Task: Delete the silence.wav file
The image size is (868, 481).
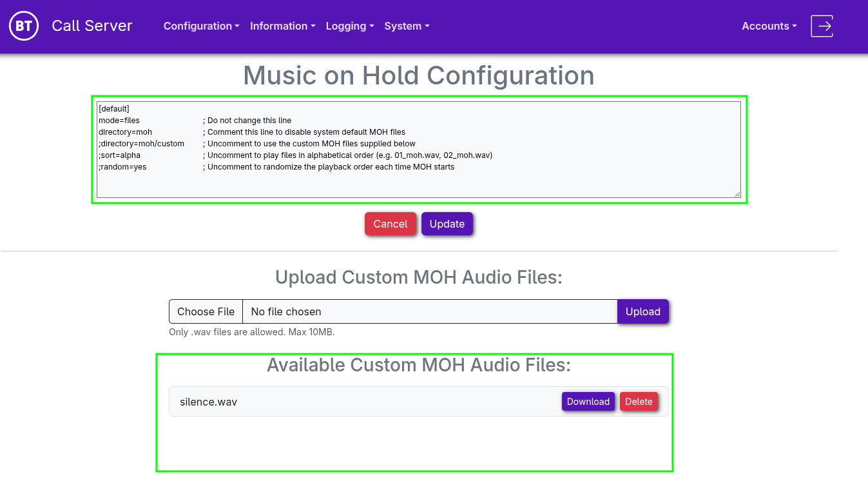Action: coord(639,402)
